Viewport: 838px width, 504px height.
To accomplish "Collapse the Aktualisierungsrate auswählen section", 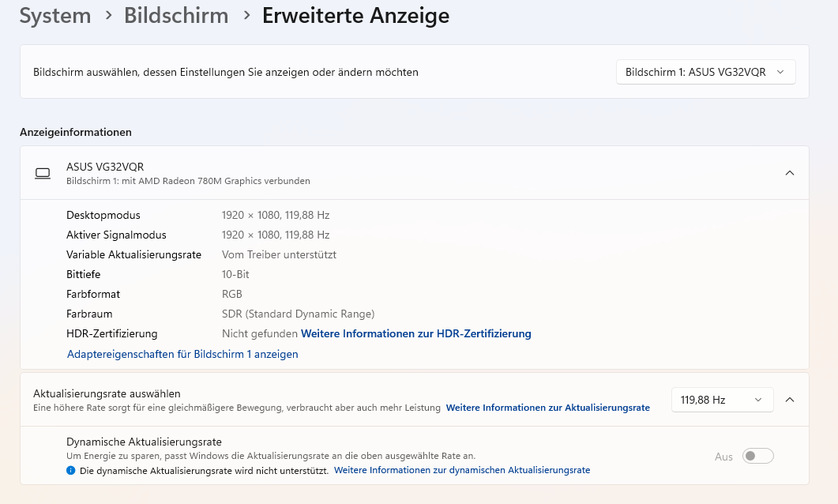I will (789, 400).
